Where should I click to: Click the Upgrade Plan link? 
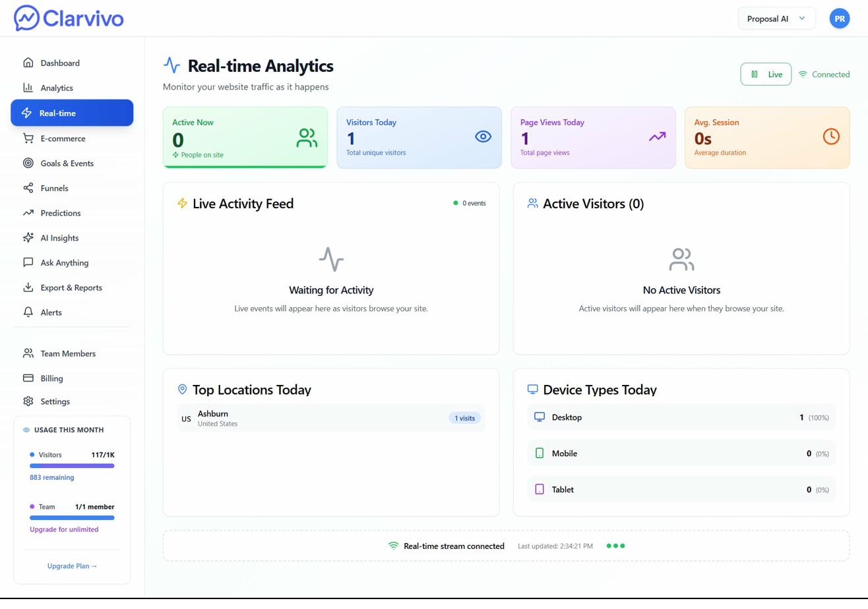click(x=72, y=565)
